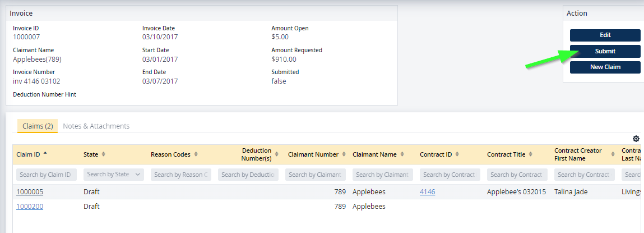Sort by Claim ID column arrow

coord(45,154)
